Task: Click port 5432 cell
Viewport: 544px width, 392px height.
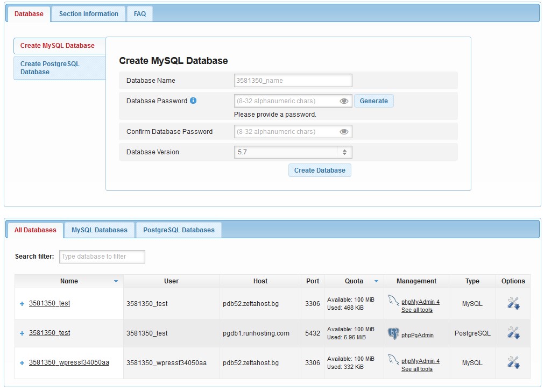Action: pos(313,333)
